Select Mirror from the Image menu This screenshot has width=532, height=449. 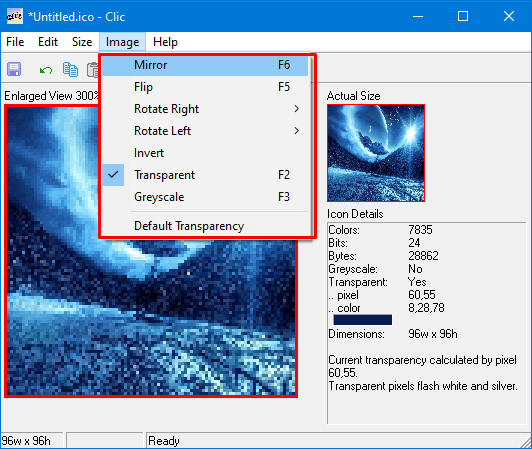pyautogui.click(x=205, y=65)
